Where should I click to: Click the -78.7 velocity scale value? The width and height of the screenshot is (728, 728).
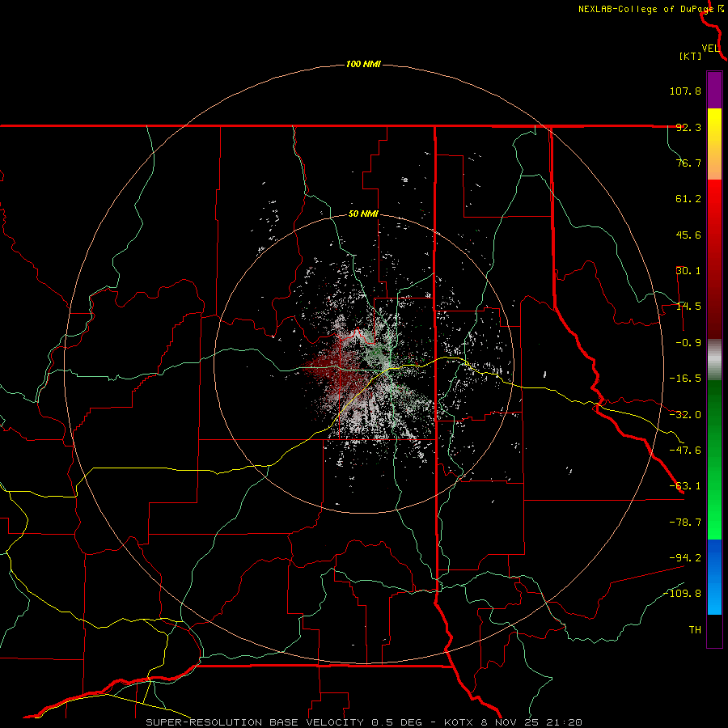coord(685,523)
